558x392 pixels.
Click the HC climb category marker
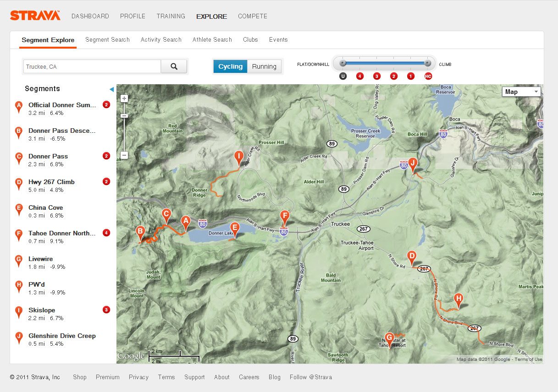point(428,76)
